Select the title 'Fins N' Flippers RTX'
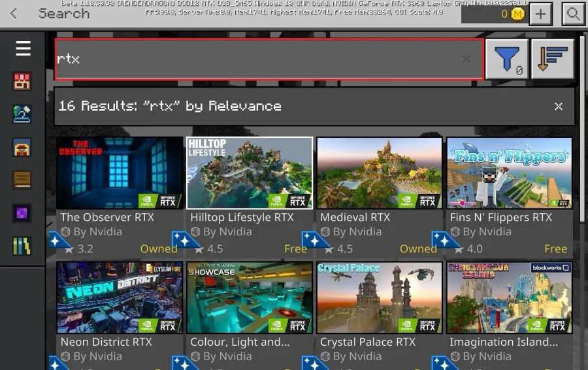This screenshot has width=588, height=370. tap(500, 217)
